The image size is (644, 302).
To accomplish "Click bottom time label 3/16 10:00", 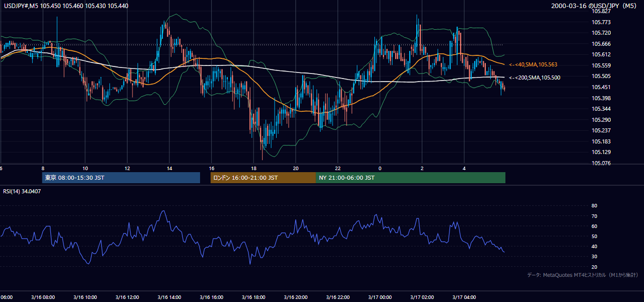I will click(85, 297).
